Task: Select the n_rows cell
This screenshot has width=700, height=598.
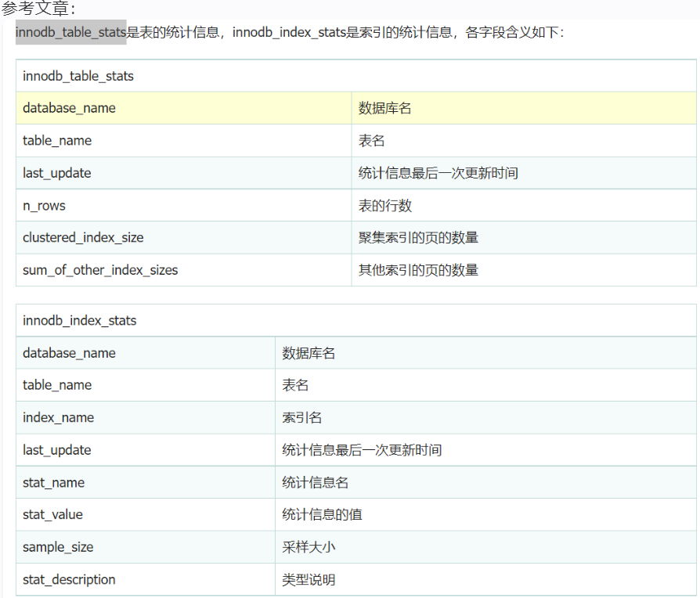Action: 44,206
